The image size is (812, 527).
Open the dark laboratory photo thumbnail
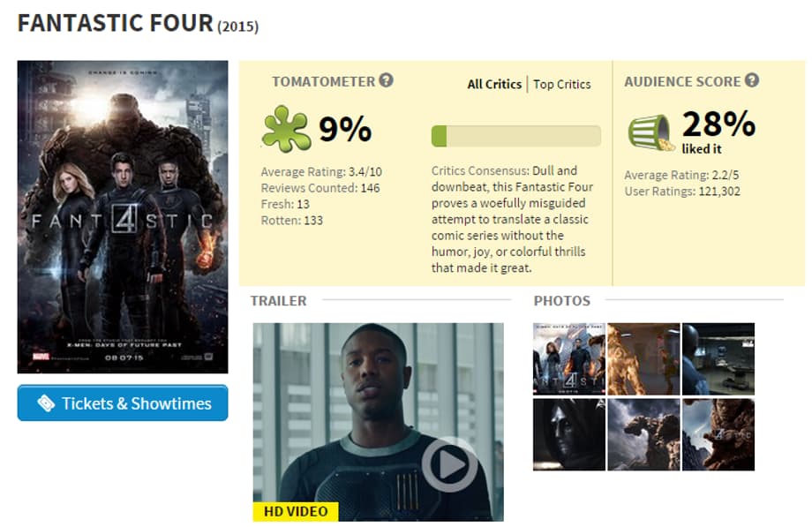pos(718,359)
